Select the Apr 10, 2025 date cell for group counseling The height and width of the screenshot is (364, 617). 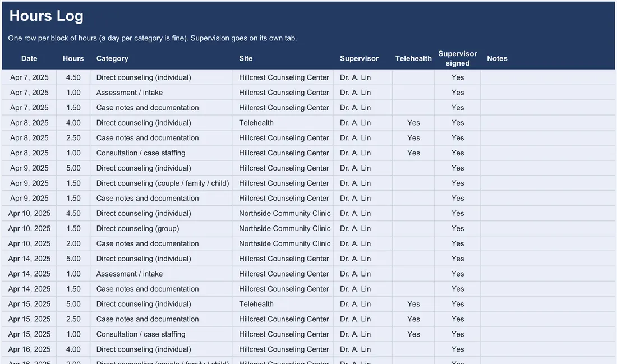[29, 228]
